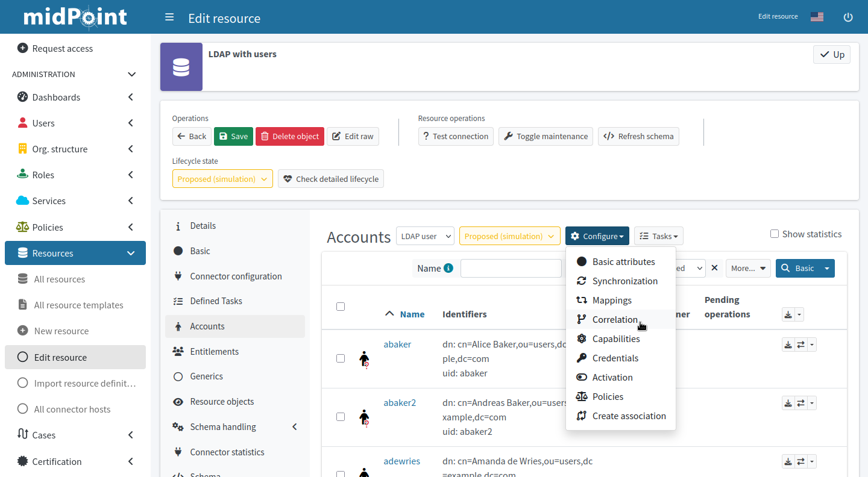Viewport: 868px width, 477px height.
Task: Click the Capabilities gear icon
Action: pyautogui.click(x=582, y=338)
